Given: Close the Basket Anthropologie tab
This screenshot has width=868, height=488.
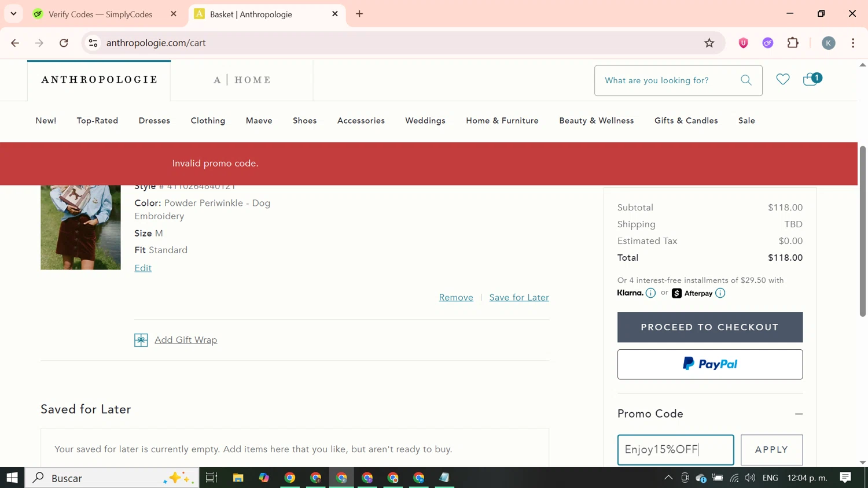Looking at the screenshot, I should [x=335, y=14].
